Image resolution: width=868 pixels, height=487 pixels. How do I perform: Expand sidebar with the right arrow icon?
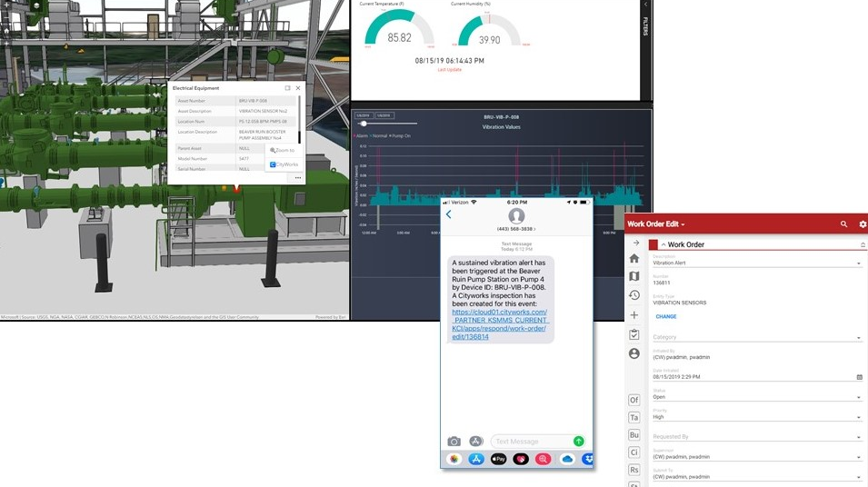(x=636, y=243)
